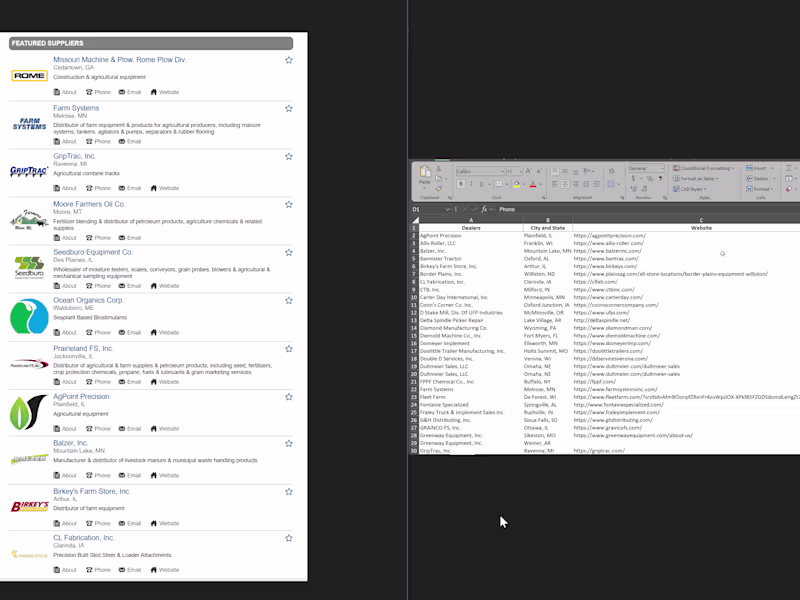Favorite Missouri Machine & Plow with star
Image resolution: width=800 pixels, height=600 pixels.
(289, 60)
